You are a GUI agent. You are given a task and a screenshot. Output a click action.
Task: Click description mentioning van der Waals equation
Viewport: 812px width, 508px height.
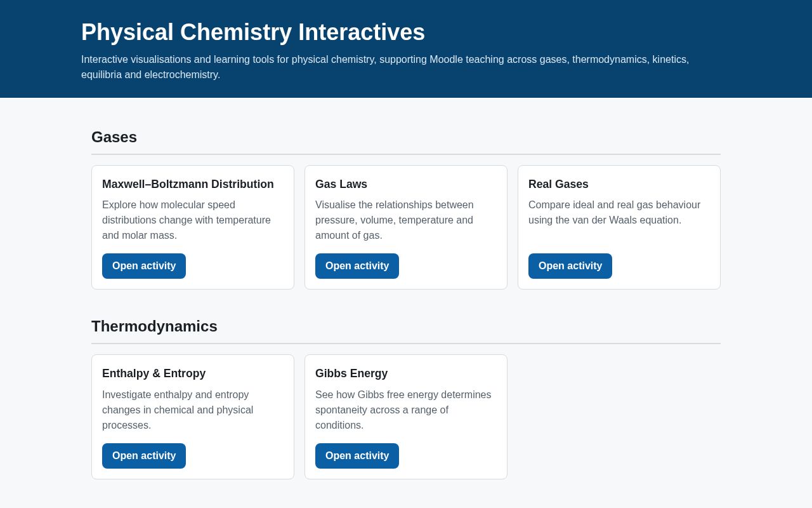614,213
